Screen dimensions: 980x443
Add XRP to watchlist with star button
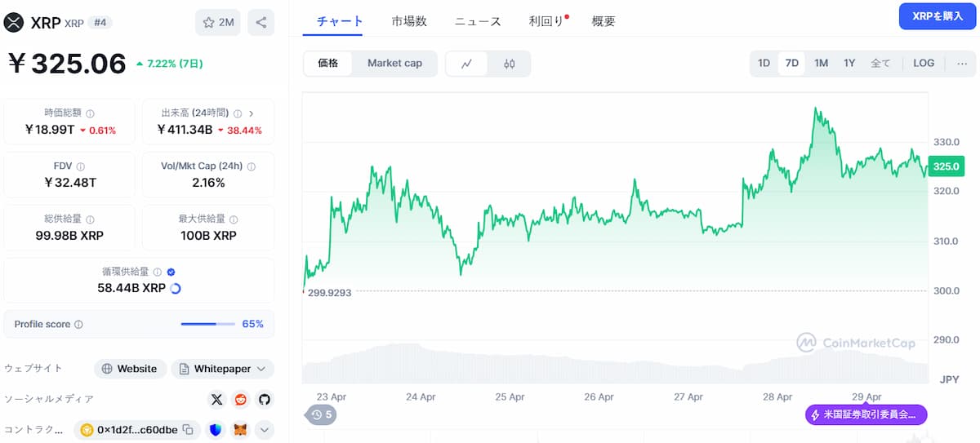[x=217, y=23]
